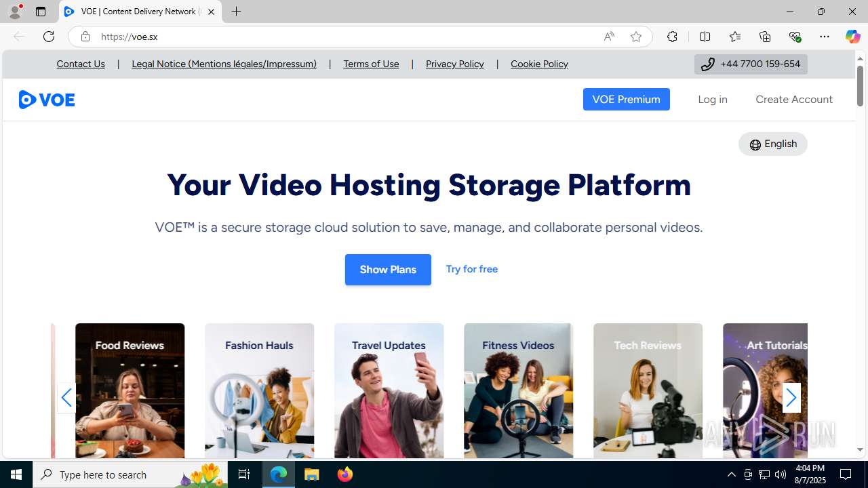Screen dimensions: 868x488
Task: Refresh the current page
Action: point(49,37)
